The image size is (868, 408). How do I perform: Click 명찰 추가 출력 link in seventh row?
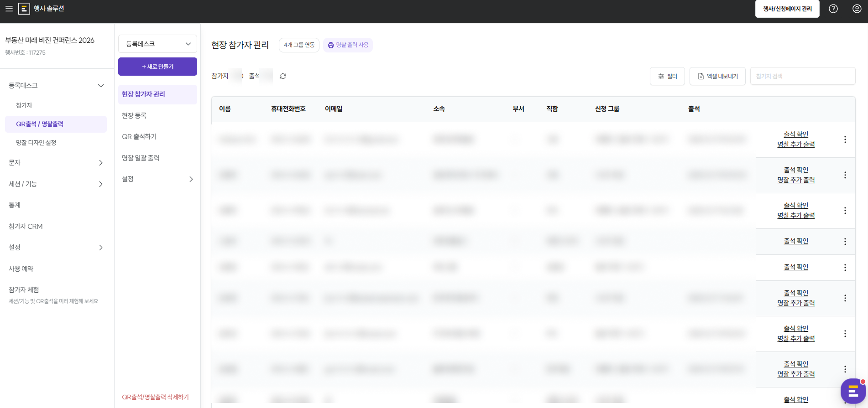(x=796, y=339)
